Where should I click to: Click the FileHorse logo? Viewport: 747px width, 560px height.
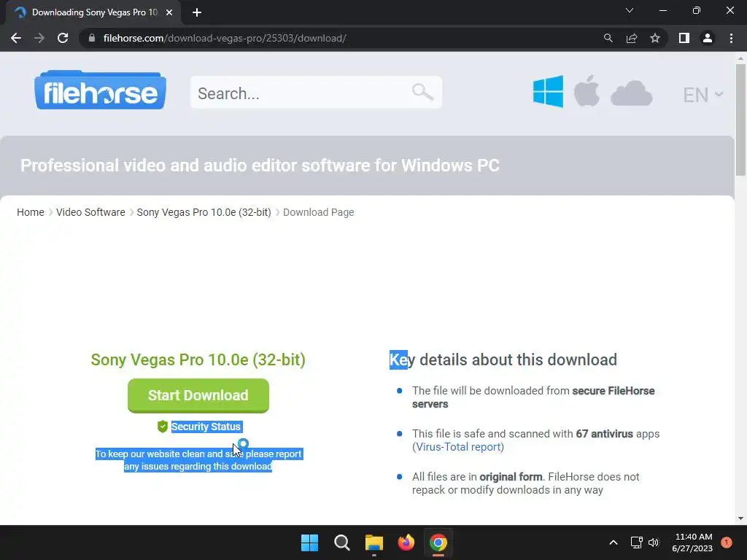(100, 90)
